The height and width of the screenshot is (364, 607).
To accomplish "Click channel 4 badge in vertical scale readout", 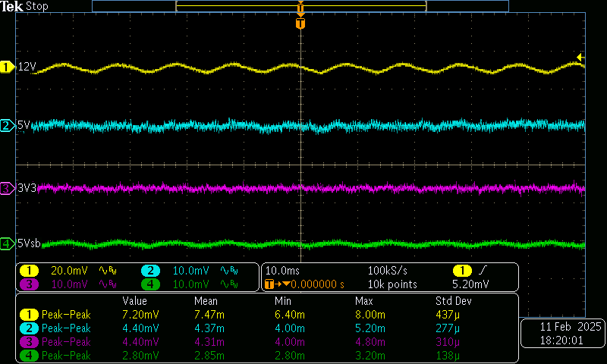I will pyautogui.click(x=150, y=284).
